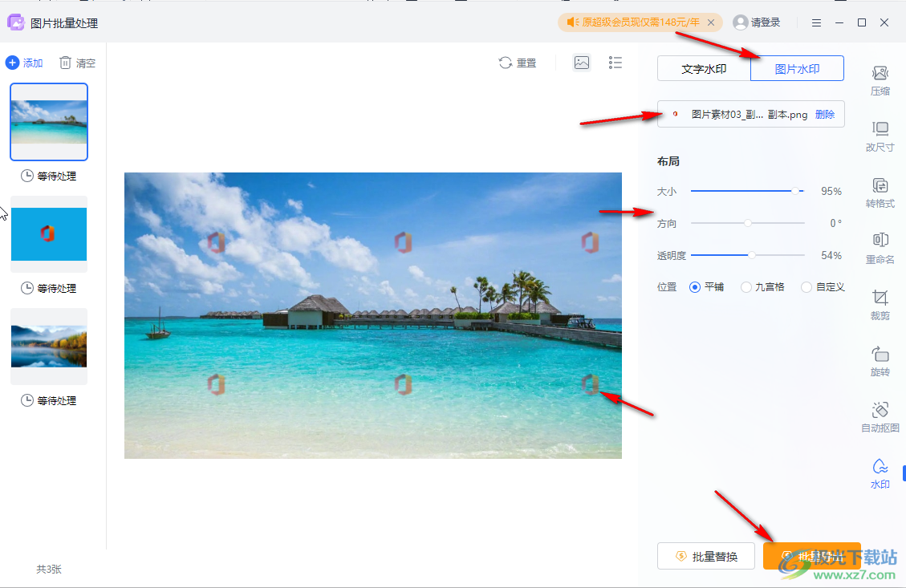This screenshot has height=588, width=906.
Task: Open the 转格式 format conversion tool
Action: (x=880, y=193)
